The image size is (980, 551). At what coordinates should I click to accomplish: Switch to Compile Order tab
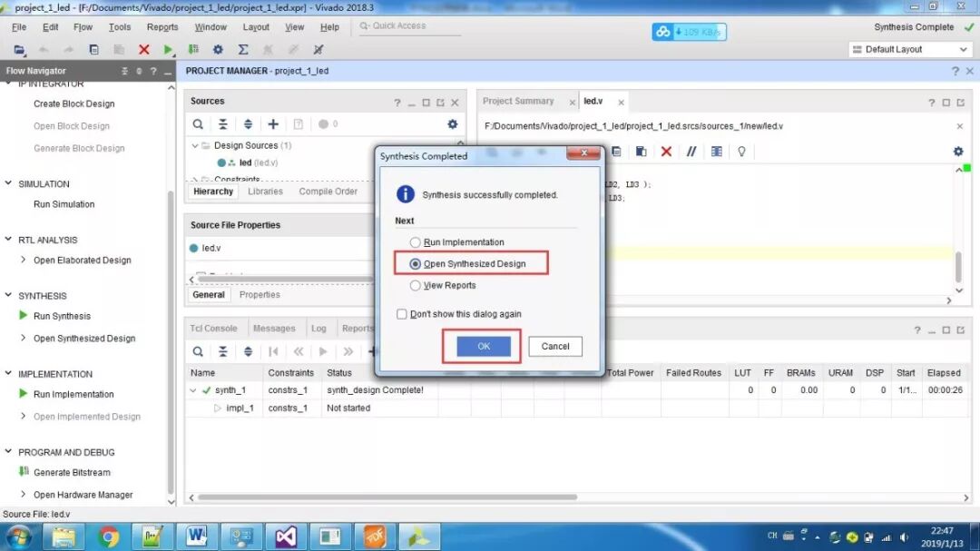click(x=328, y=192)
